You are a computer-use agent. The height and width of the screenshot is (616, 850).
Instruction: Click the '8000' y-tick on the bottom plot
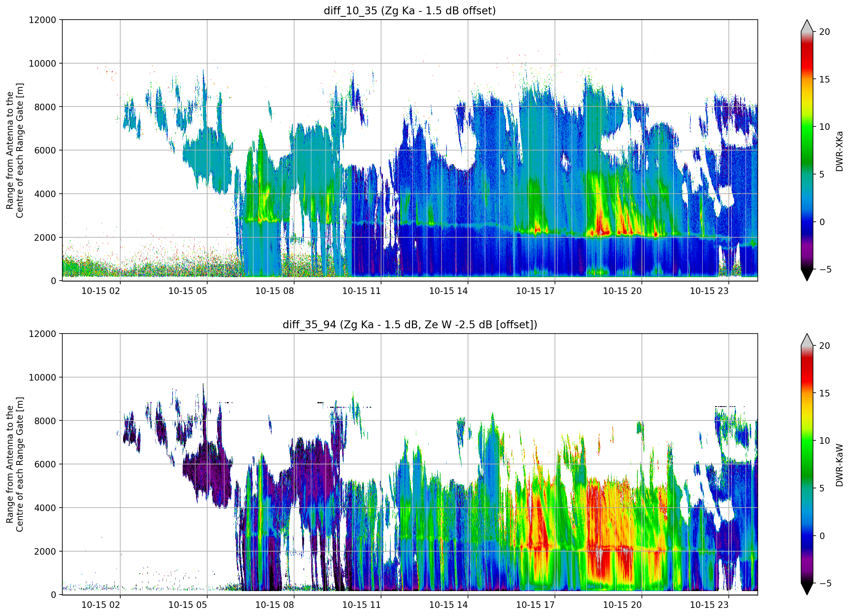[x=45, y=421]
